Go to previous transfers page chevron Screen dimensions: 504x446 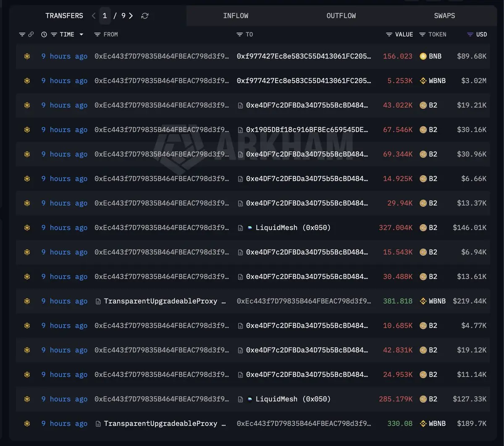pos(94,16)
